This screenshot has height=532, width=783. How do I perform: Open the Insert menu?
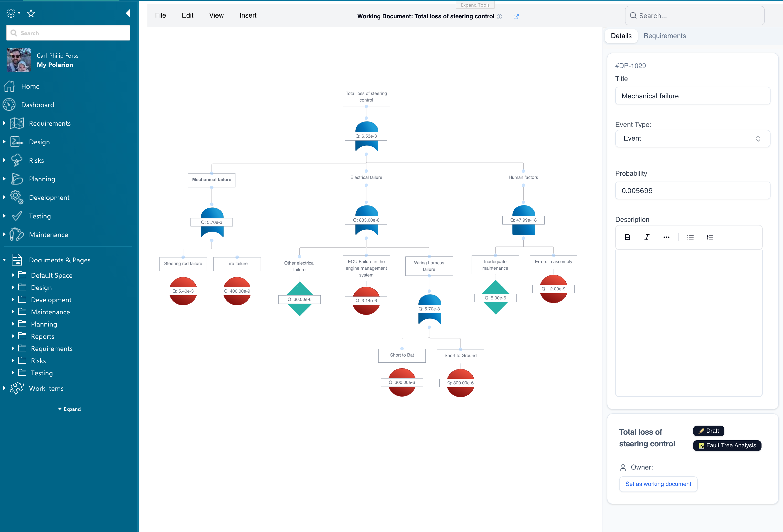[x=248, y=15]
